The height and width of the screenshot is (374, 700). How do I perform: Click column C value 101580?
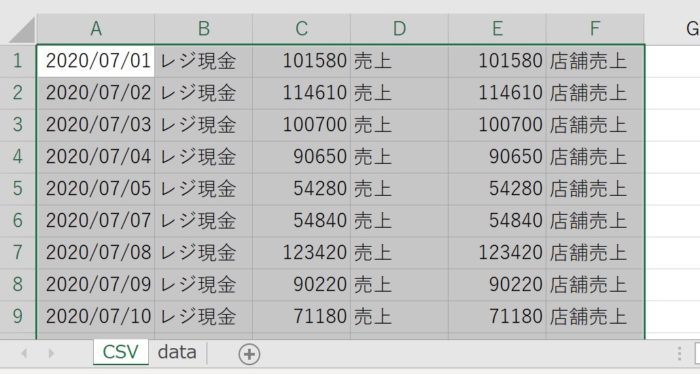[301, 61]
